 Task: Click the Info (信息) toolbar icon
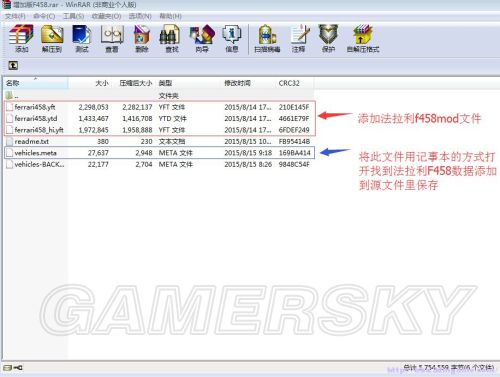coord(232,35)
